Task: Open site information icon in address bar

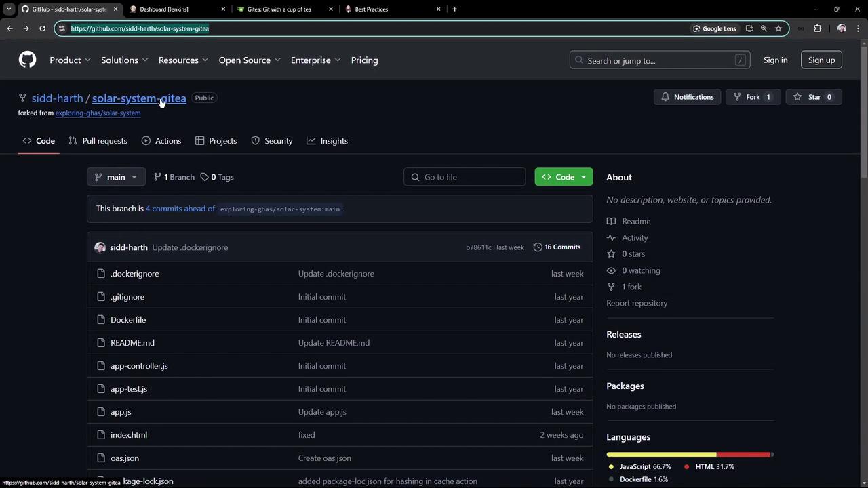Action: (x=62, y=28)
